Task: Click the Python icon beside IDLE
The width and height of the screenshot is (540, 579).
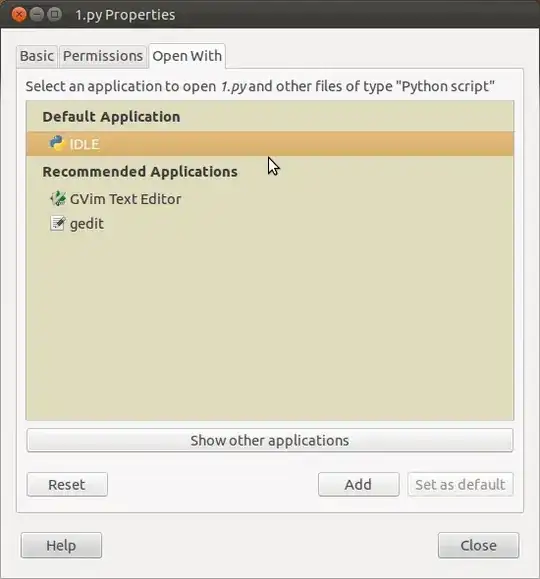Action: tap(57, 143)
